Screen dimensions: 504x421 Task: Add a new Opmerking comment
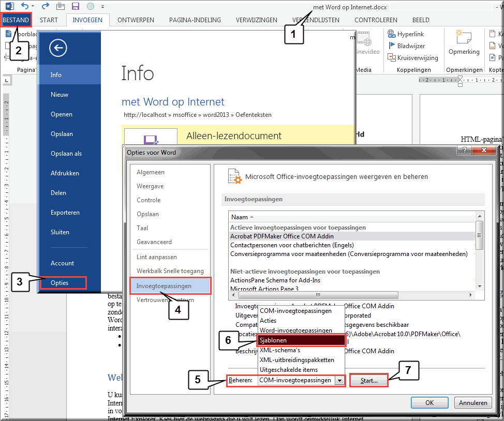point(464,42)
